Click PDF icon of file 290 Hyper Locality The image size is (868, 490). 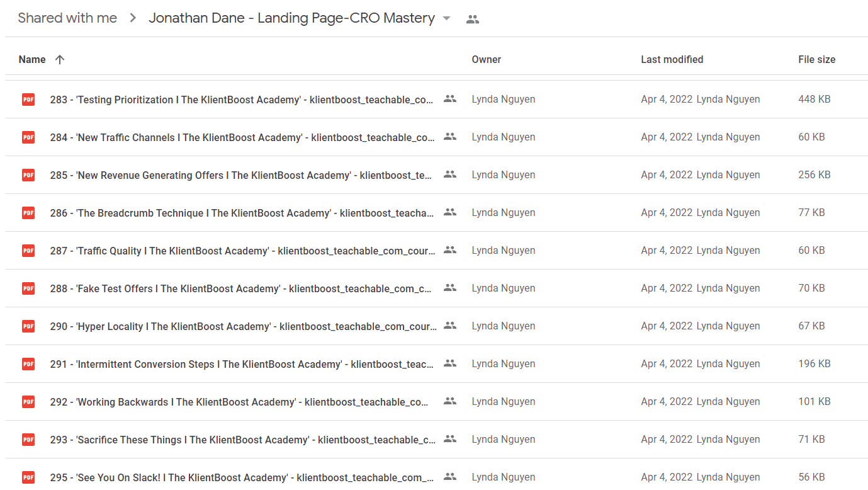tap(28, 326)
